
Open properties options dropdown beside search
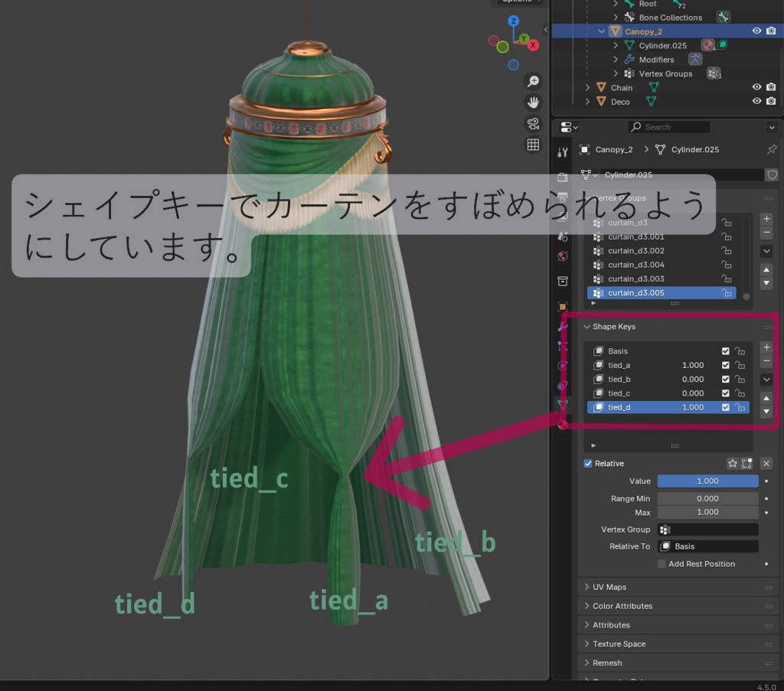(772, 127)
